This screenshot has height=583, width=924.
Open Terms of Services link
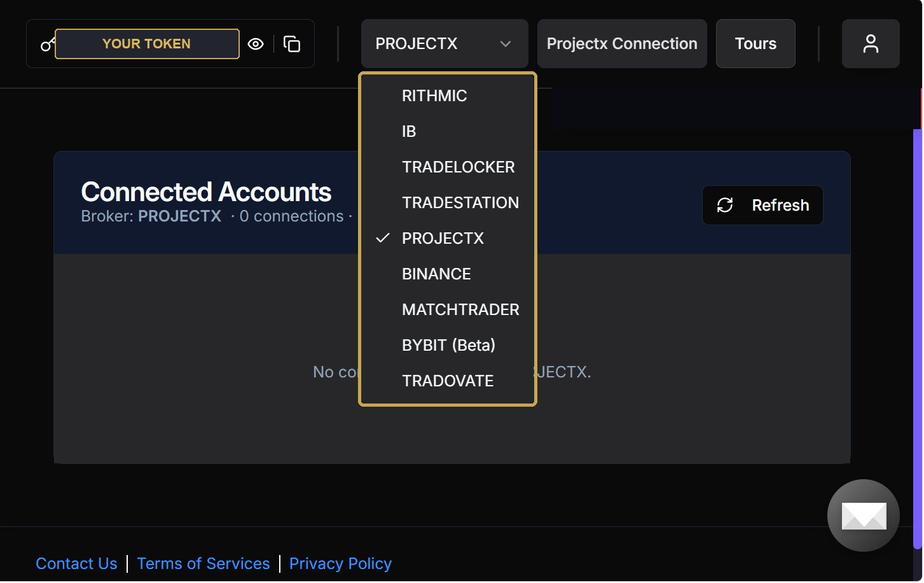coord(203,563)
